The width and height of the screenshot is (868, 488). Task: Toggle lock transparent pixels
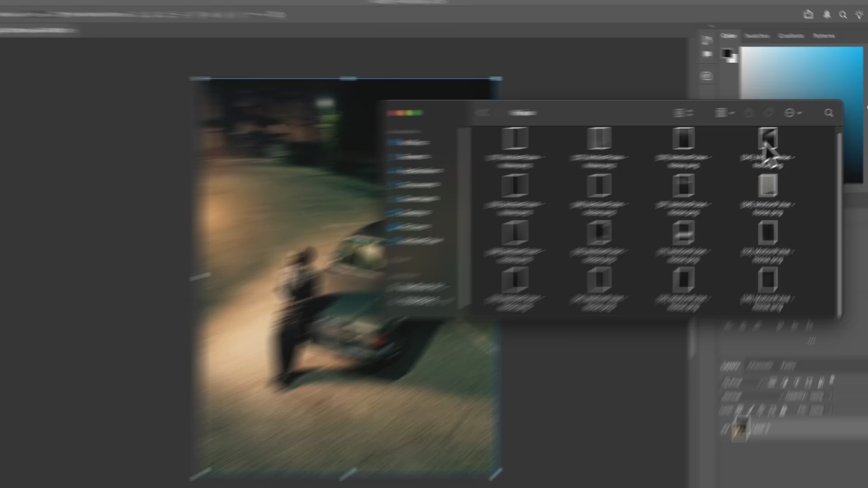[740, 410]
